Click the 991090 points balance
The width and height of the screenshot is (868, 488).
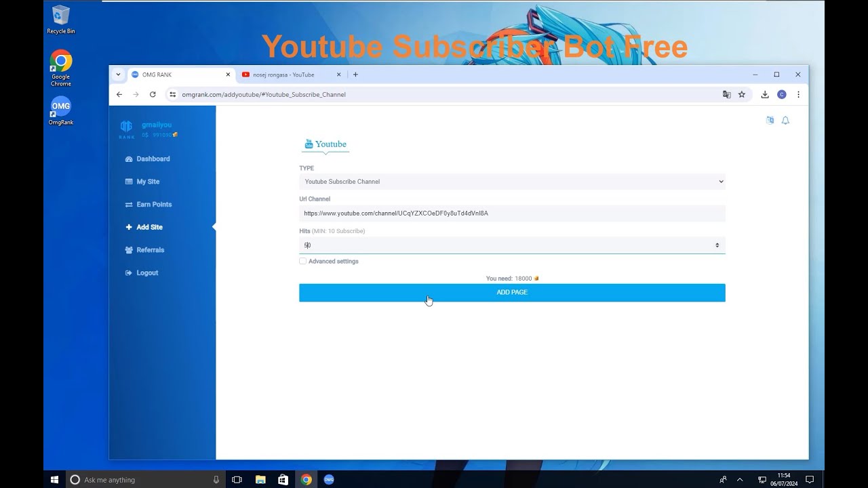(161, 135)
